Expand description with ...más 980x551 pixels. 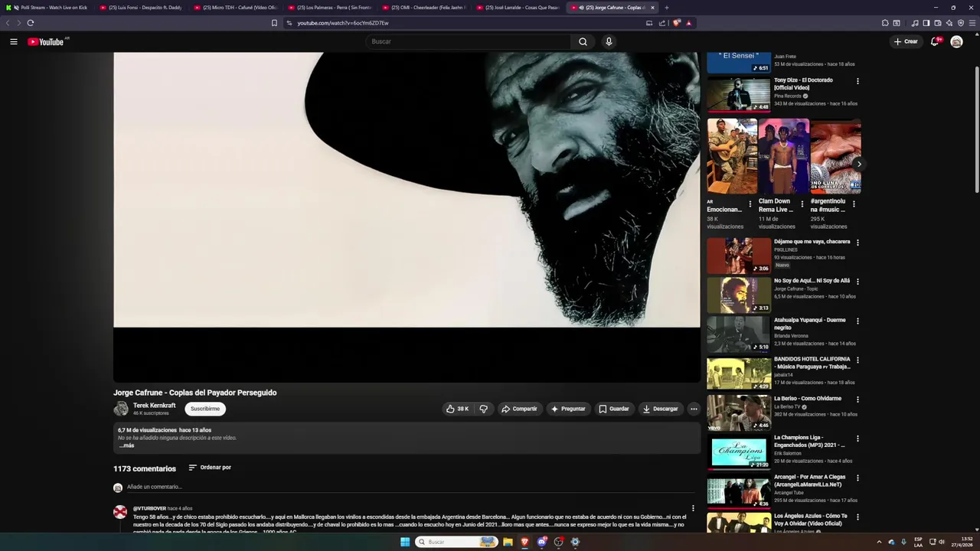(x=126, y=445)
